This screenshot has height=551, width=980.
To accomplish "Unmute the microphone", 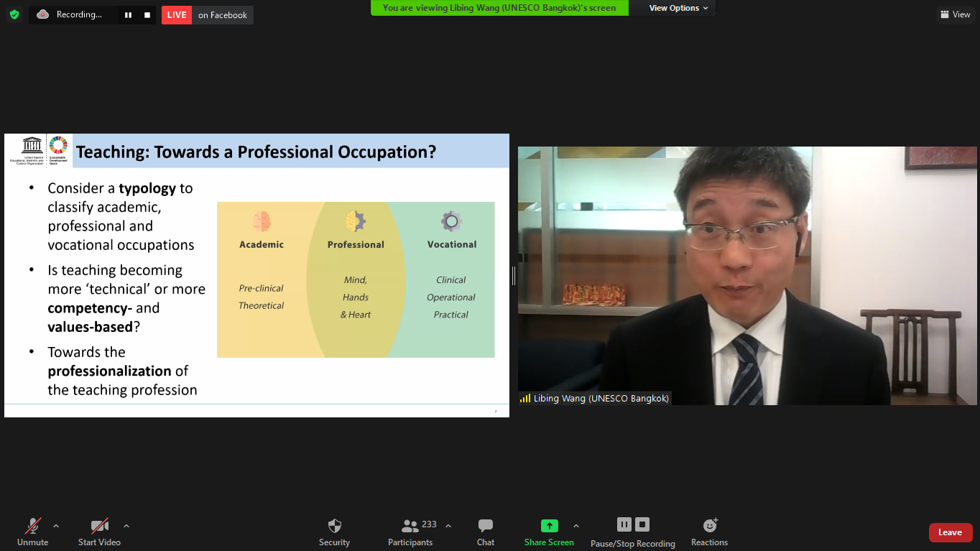I will tap(33, 532).
